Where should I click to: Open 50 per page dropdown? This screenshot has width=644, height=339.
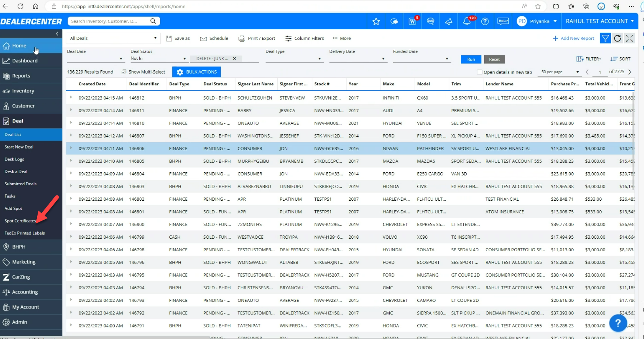coord(560,72)
